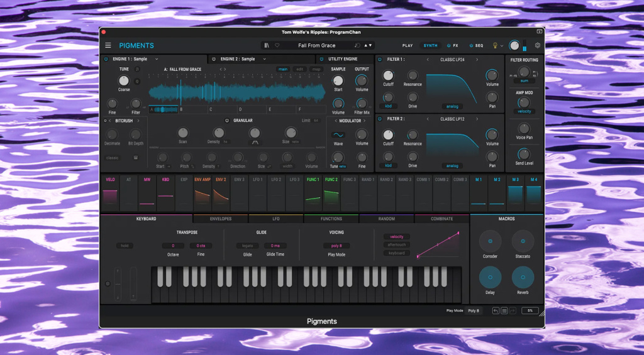Toggle the Bitcrush power button
The height and width of the screenshot is (355, 644).
click(x=105, y=121)
